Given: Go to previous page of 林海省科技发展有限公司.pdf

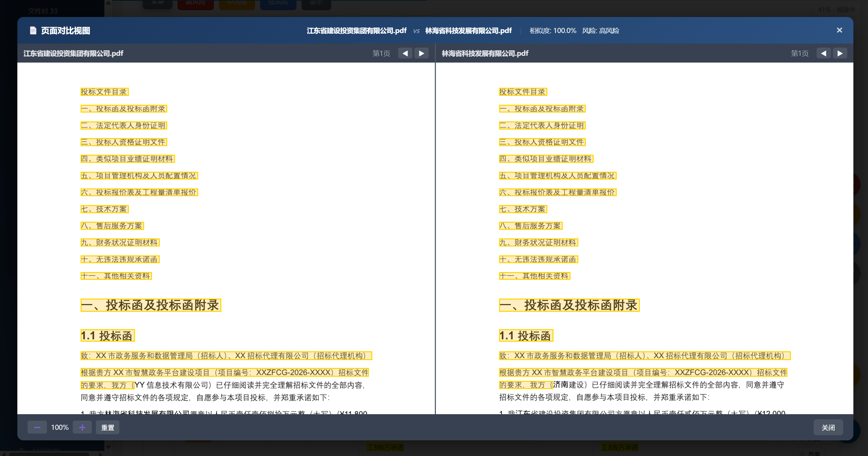Looking at the screenshot, I should click(823, 53).
